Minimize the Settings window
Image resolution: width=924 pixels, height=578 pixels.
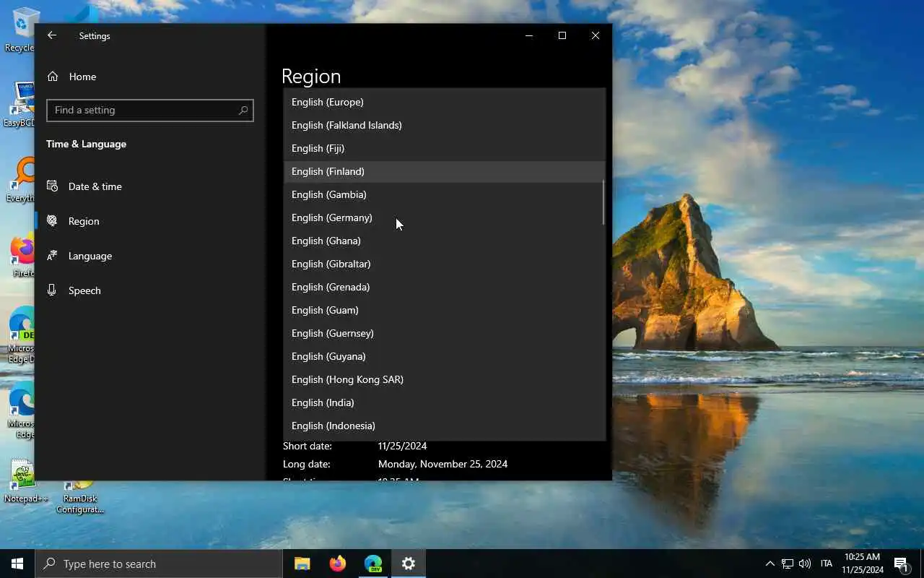tap(529, 35)
